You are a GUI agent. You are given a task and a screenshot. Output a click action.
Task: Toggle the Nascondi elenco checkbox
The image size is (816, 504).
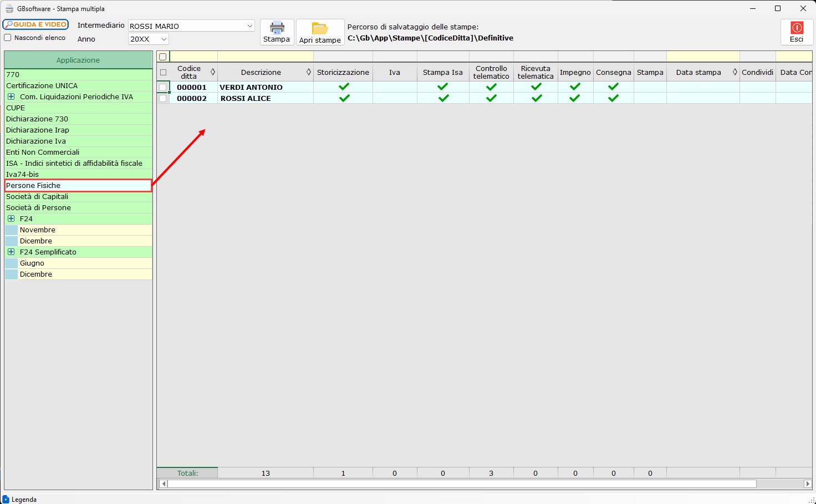coord(8,38)
